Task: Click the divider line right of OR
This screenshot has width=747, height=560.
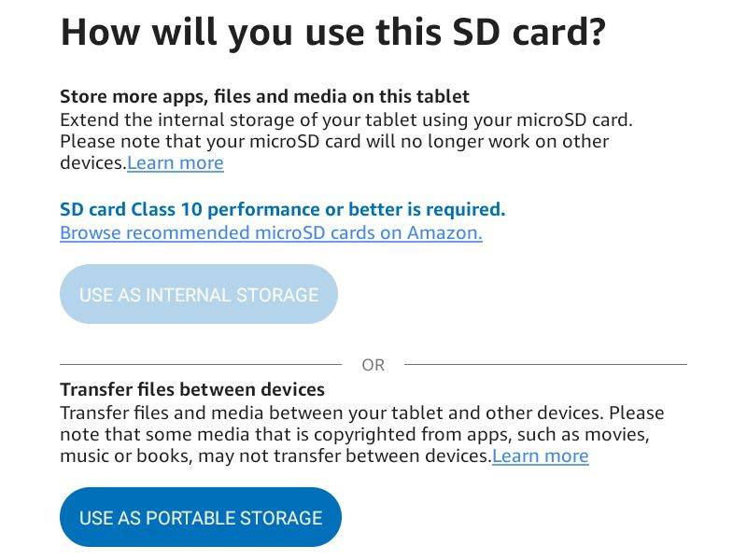Action: (x=545, y=364)
